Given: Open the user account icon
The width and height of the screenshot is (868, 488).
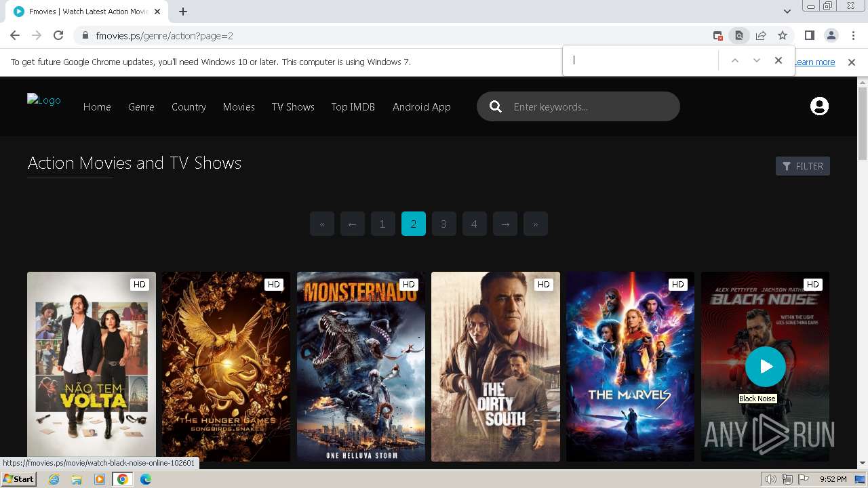Looking at the screenshot, I should (x=819, y=106).
